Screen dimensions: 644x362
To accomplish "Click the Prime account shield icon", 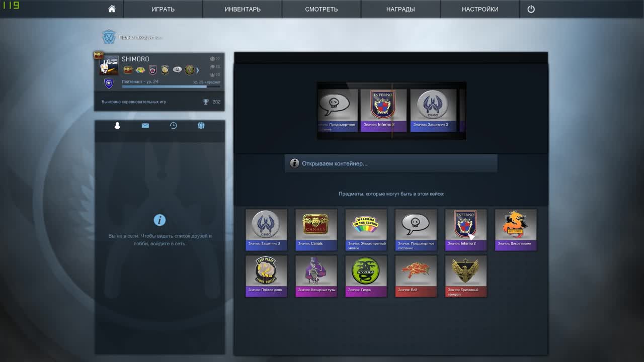I will tap(109, 37).
